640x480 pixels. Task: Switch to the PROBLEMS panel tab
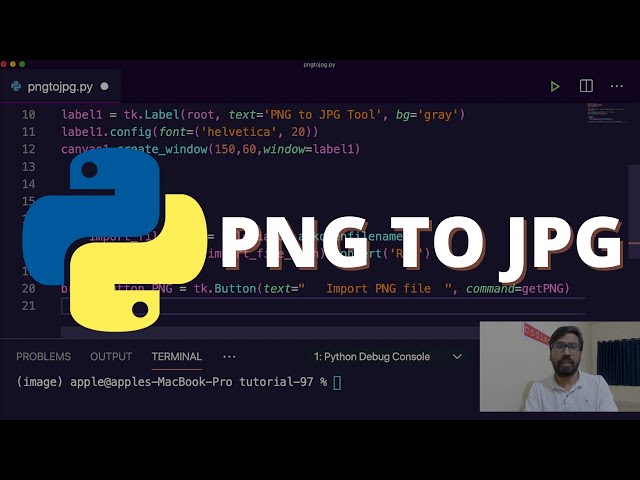44,356
